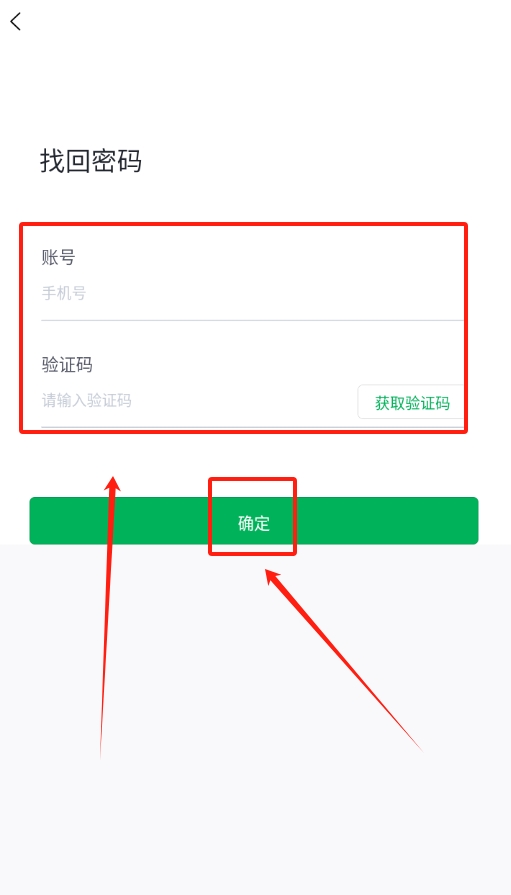Tap the back arrow icon
Screen dimensions: 511x895
click(x=15, y=22)
